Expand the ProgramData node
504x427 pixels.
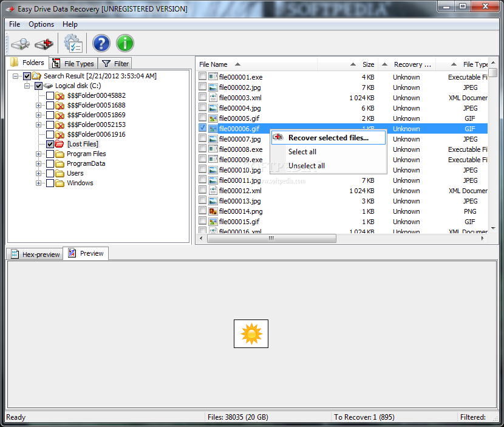point(39,163)
